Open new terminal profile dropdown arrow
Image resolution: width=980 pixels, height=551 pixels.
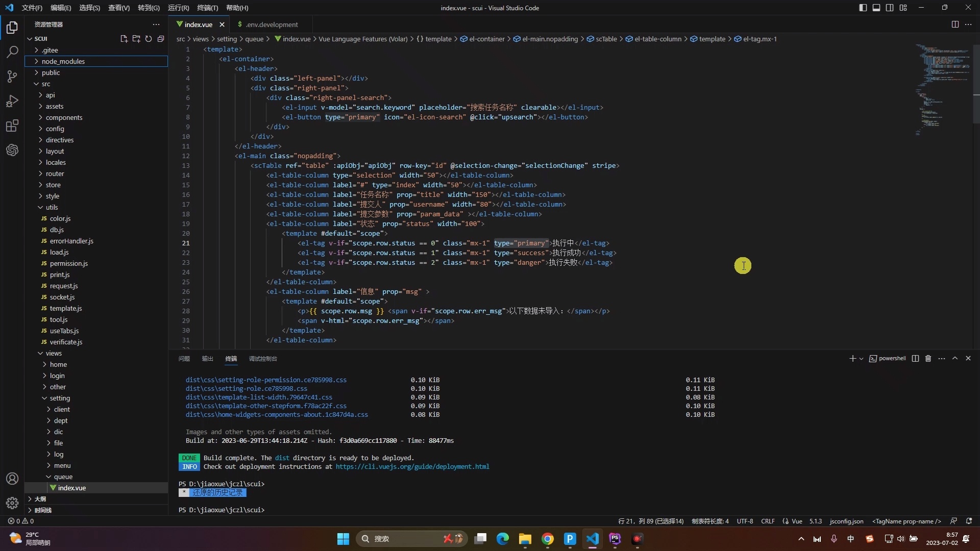pyautogui.click(x=861, y=359)
